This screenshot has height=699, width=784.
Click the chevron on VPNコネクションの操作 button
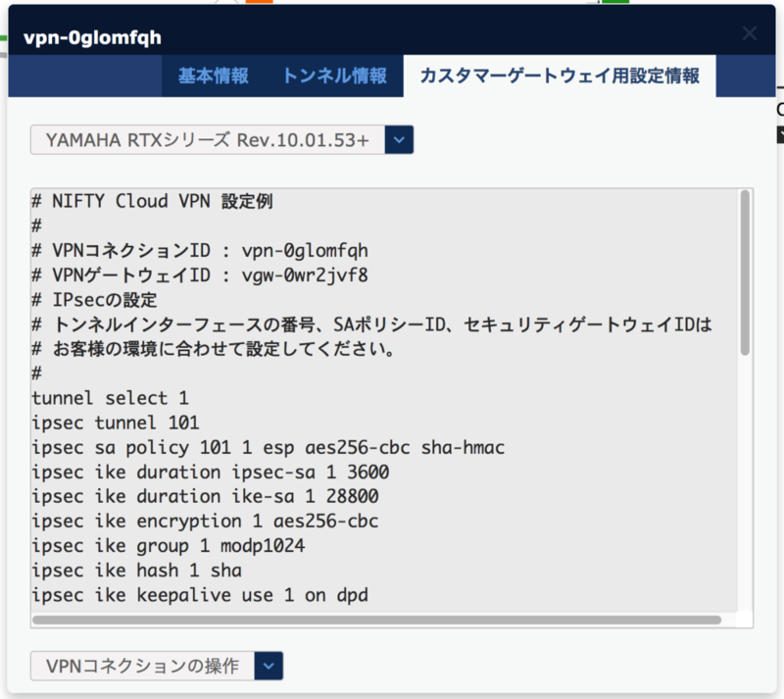click(x=267, y=666)
